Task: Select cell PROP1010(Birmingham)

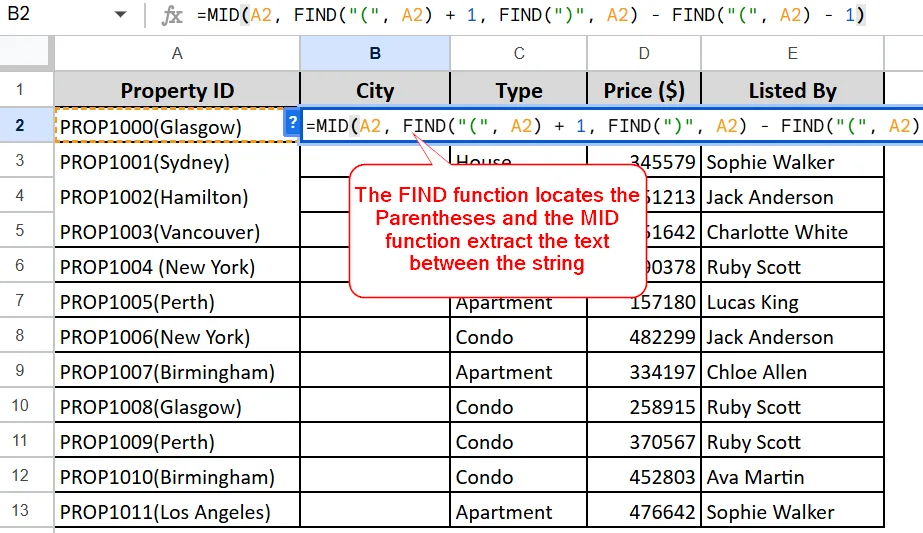Action: point(177,476)
